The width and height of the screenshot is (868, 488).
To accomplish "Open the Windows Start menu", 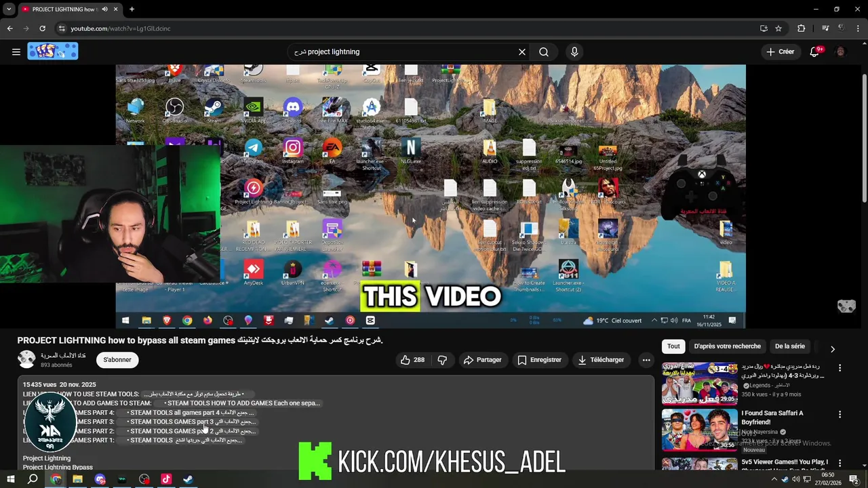I will point(10,479).
